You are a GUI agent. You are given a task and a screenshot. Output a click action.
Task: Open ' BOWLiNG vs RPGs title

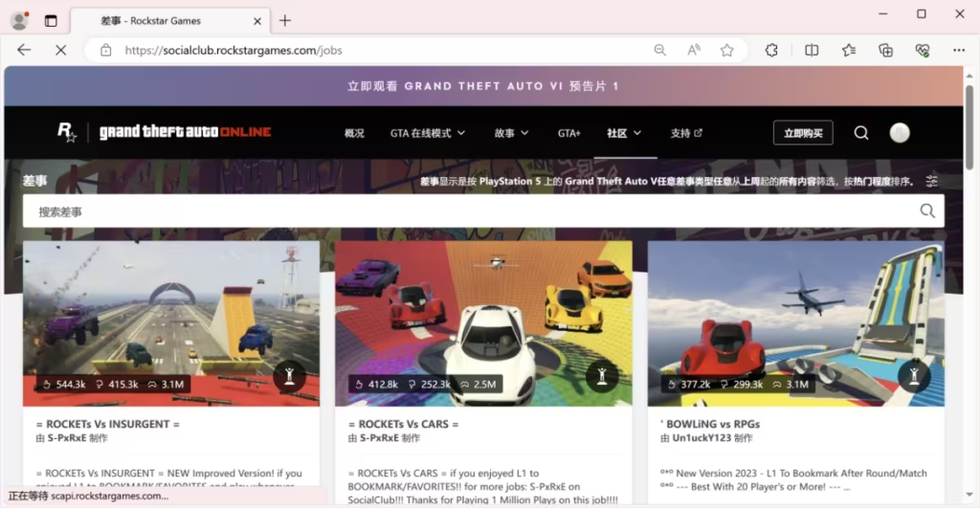click(x=710, y=424)
